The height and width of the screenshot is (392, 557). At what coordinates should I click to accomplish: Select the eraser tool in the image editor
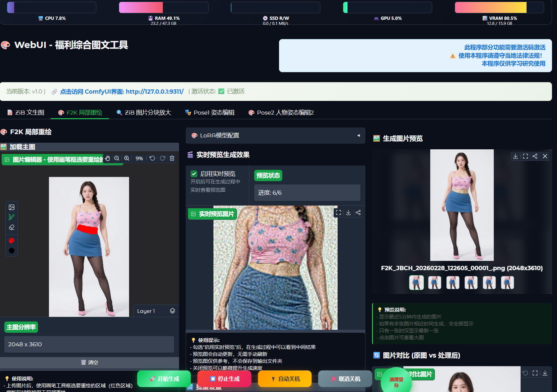(12, 227)
